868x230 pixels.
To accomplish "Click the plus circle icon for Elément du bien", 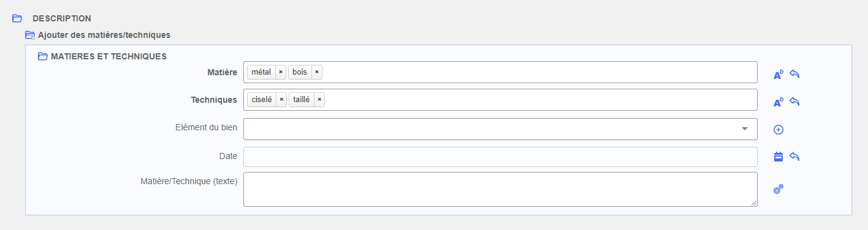I will pyautogui.click(x=779, y=130).
